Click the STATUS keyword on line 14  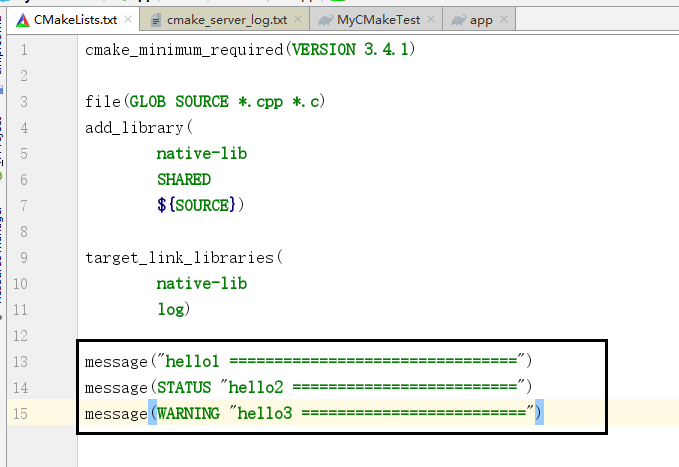[184, 388]
